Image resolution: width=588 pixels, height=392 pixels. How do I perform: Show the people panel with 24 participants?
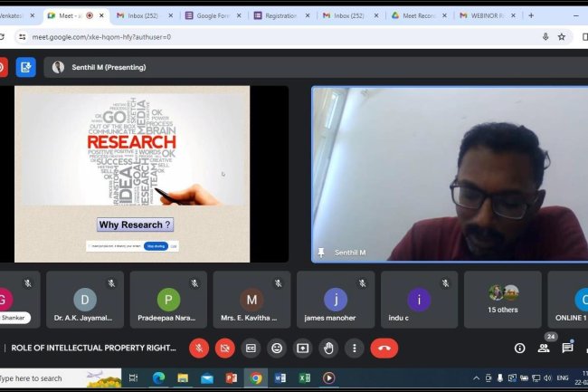click(x=544, y=348)
